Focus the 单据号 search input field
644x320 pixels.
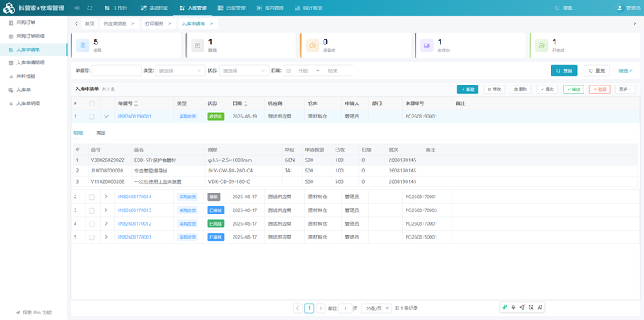coord(116,71)
